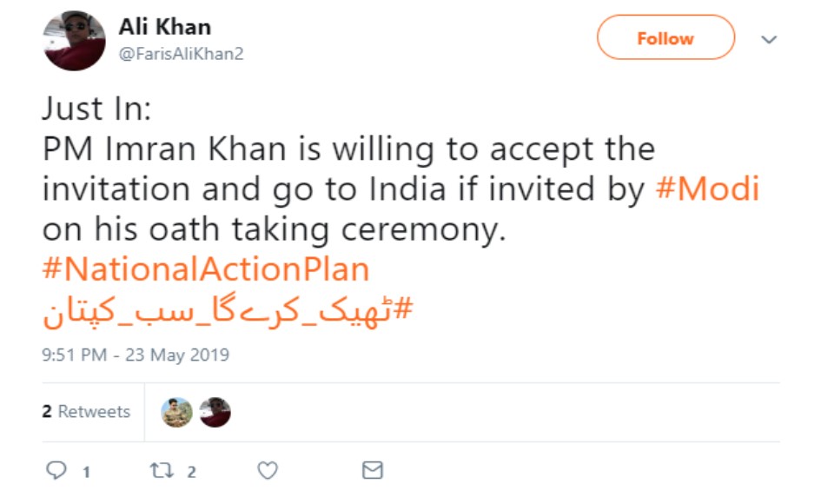The width and height of the screenshot is (821, 504).
Task: Reply to the tweet via speech bubble icon
Action: click(x=54, y=470)
